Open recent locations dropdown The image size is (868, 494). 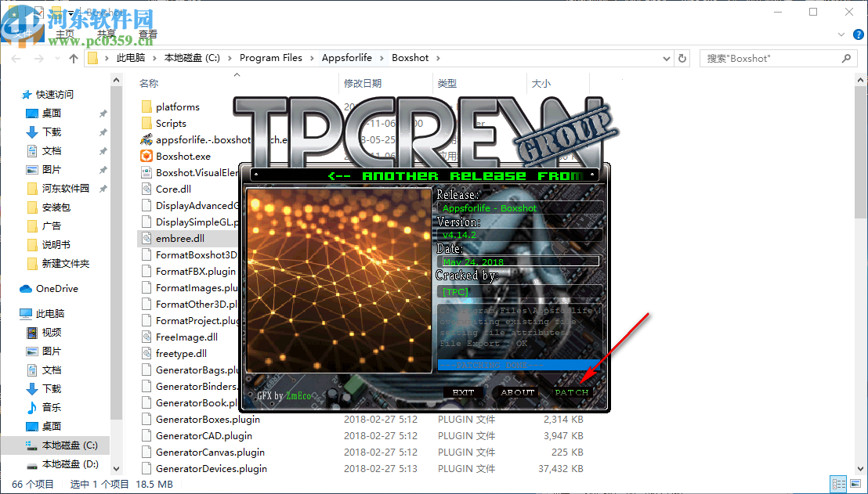(x=57, y=58)
